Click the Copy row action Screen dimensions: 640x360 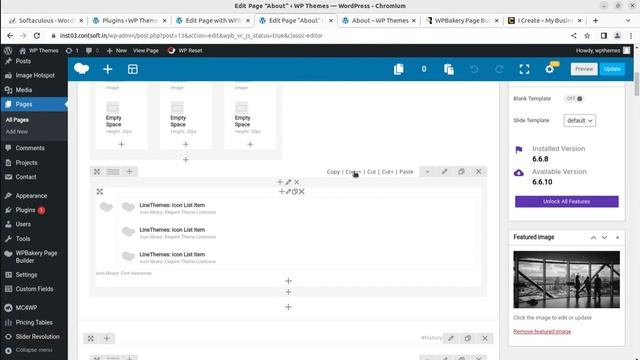[x=333, y=172]
